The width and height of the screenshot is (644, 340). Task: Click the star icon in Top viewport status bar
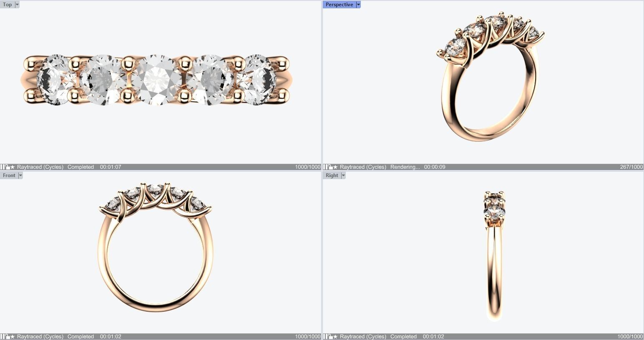pos(13,167)
